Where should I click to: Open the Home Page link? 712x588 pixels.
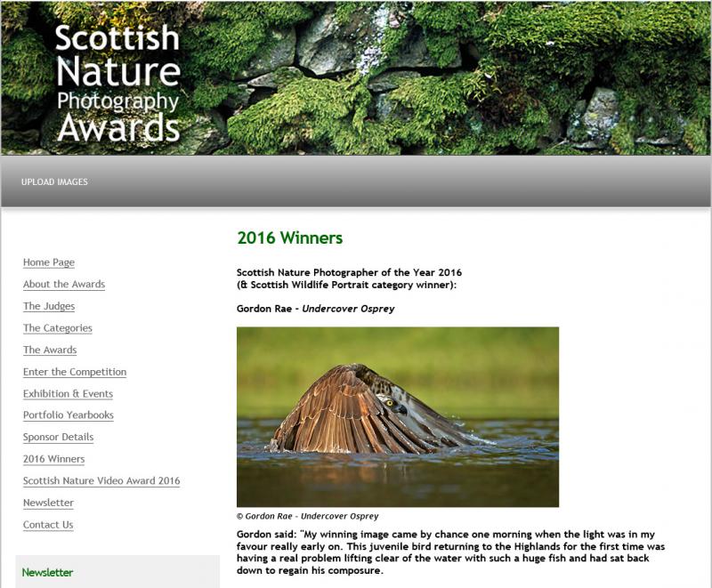(48, 262)
